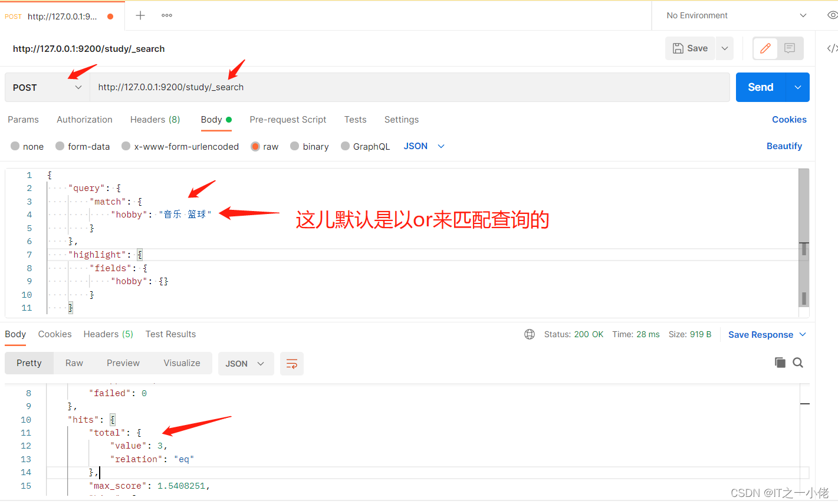The height and width of the screenshot is (504, 838).
Task: Select the POST request tab at top
Action: [62, 17]
